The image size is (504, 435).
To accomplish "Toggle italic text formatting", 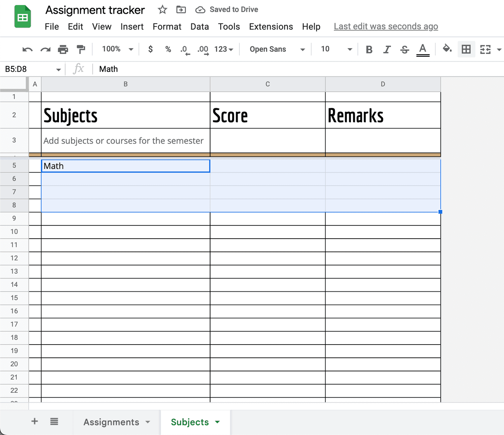I will 387,49.
